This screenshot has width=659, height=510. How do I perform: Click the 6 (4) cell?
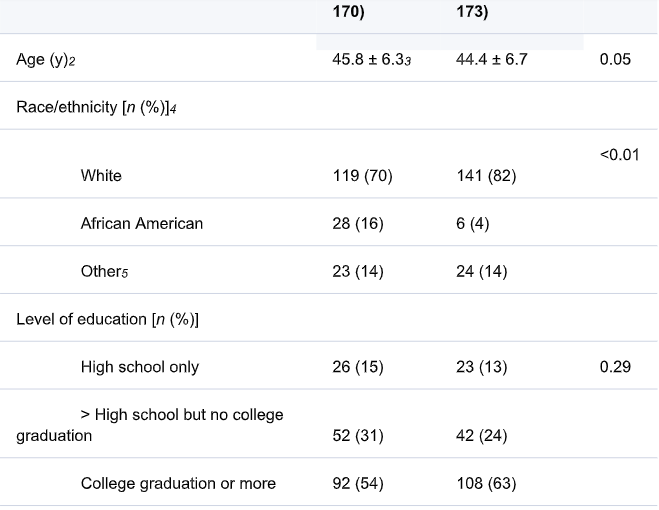pos(473,223)
